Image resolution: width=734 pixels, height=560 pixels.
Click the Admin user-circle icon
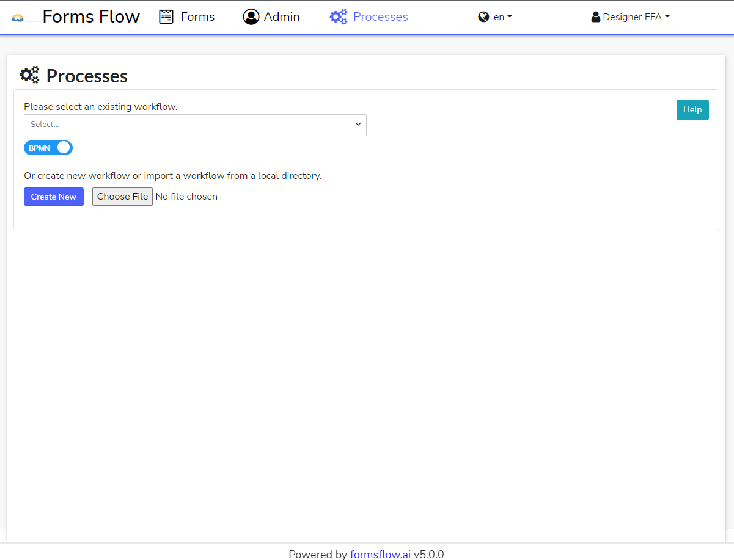point(251,16)
